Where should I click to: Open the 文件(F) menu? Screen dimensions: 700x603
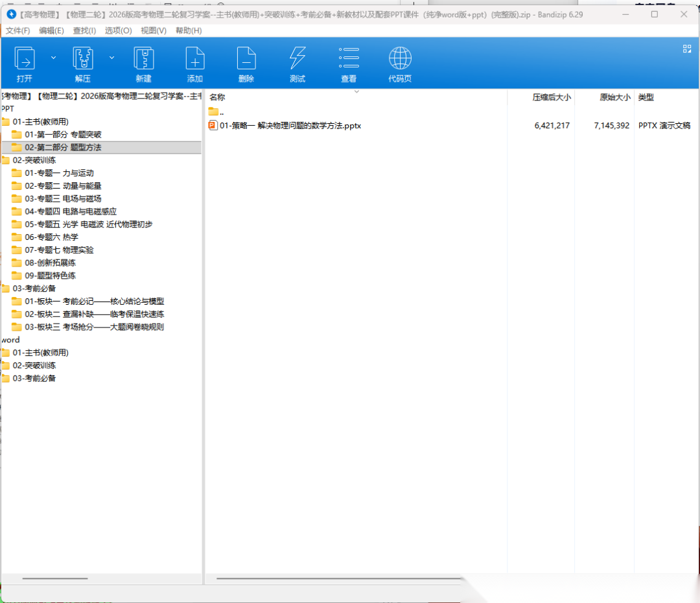(18, 30)
